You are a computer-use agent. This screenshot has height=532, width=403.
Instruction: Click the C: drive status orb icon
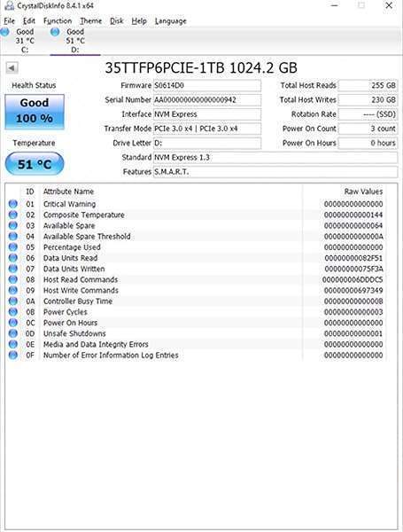click(4, 32)
